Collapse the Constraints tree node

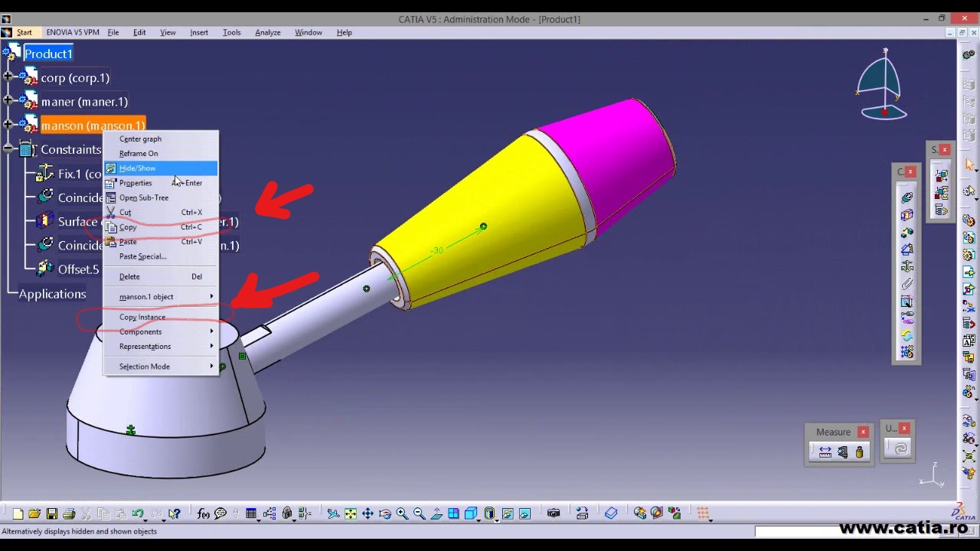pyautogui.click(x=8, y=149)
